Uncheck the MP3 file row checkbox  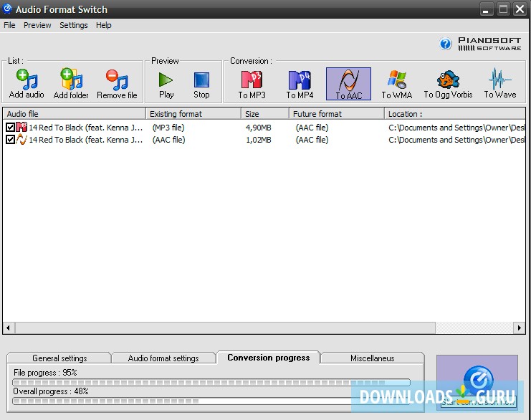click(x=10, y=128)
